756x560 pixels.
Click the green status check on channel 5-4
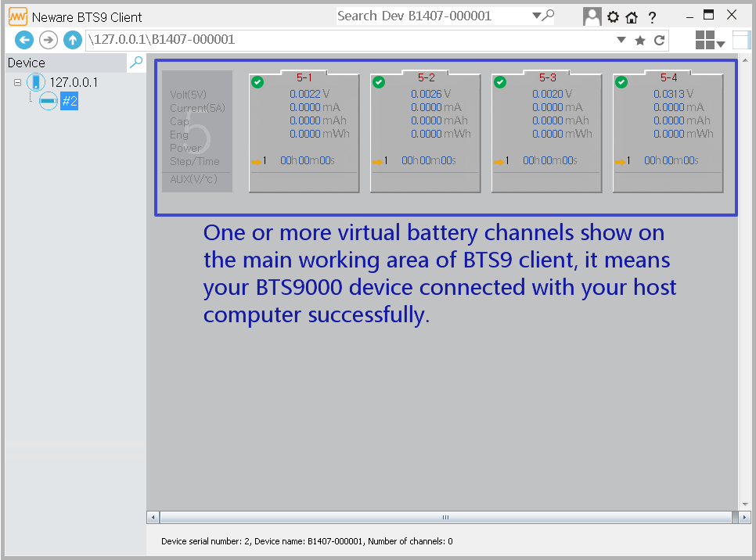coord(621,82)
